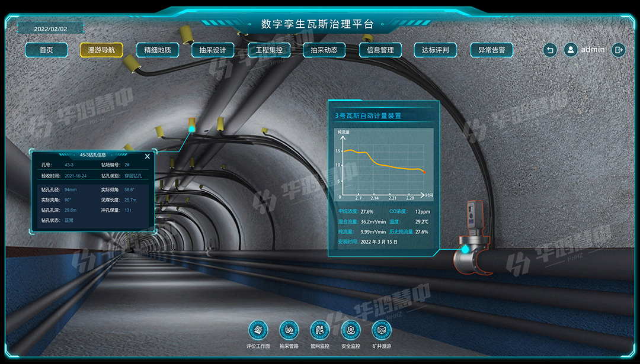Image resolution: width=640 pixels, height=364 pixels.
Task: Click the admin user avatar icon
Action: click(571, 50)
